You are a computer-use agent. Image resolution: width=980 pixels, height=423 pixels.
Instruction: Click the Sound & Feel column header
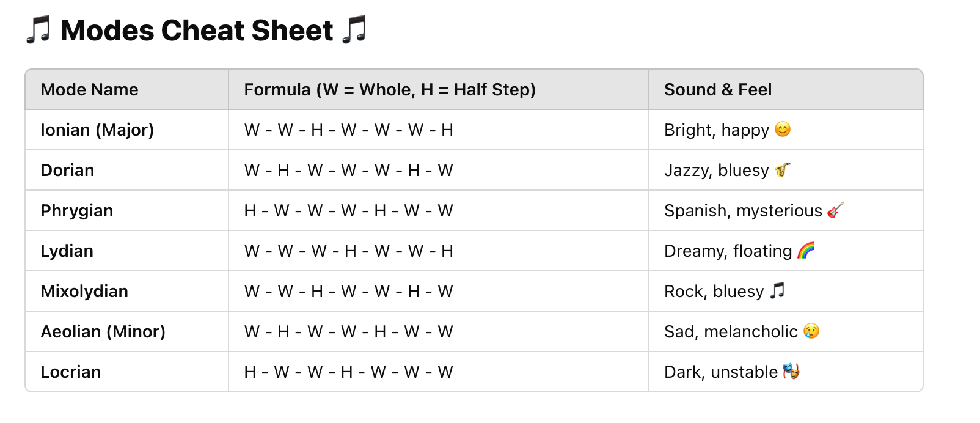[718, 90]
